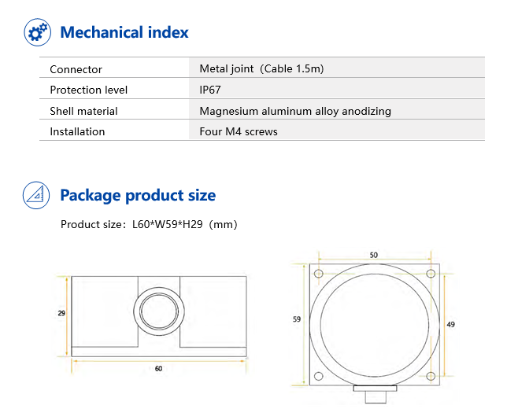Click the IP67 value cell
Screen dimensions: 518x420
point(210,90)
